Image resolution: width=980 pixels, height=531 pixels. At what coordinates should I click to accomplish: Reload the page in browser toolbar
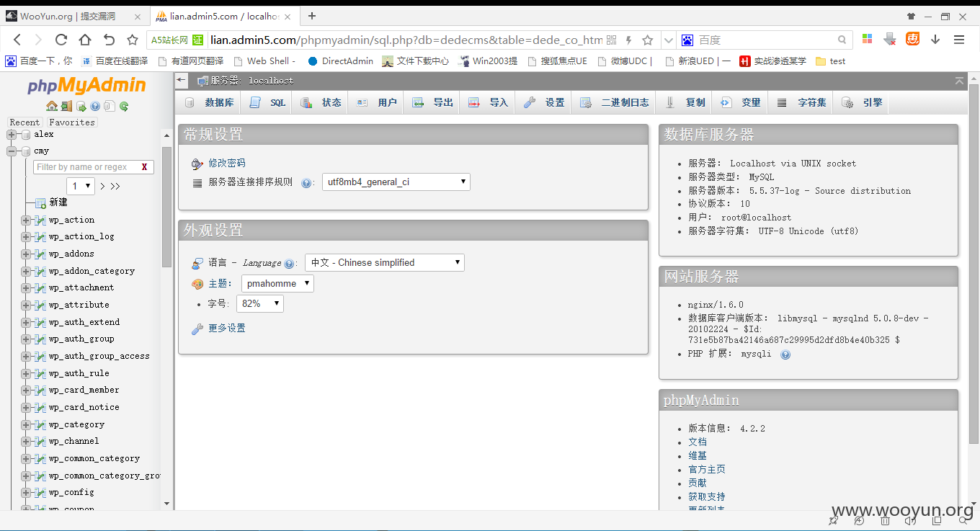(61, 40)
